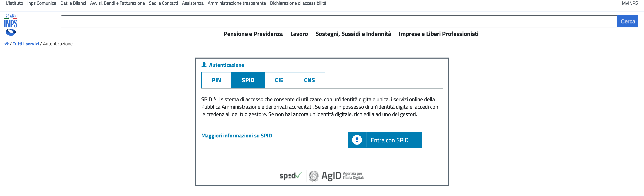Screen dimensions: 644x196
Task: Click the INPS 125 anni logo
Action: [11, 25]
